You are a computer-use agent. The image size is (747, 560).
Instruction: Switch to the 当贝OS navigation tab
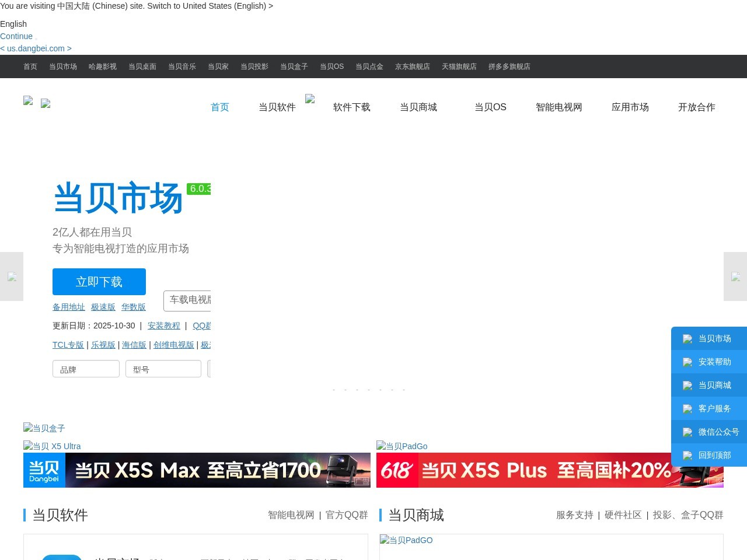tap(490, 107)
